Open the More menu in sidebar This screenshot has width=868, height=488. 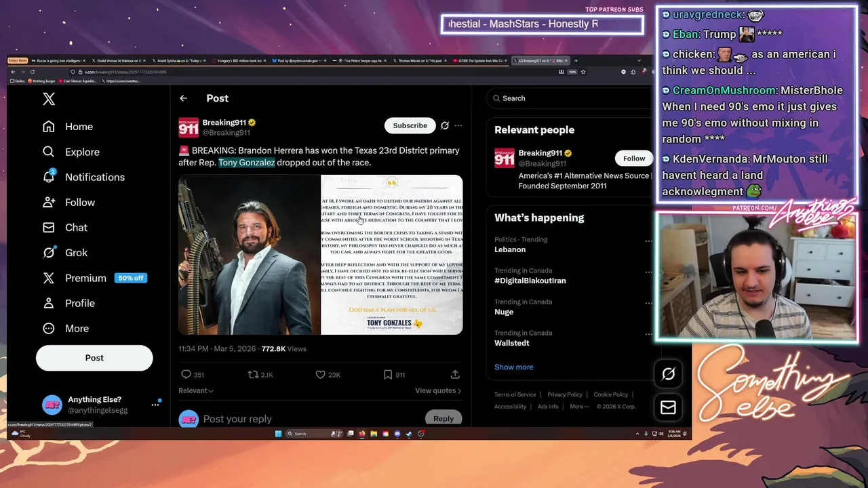[66, 328]
